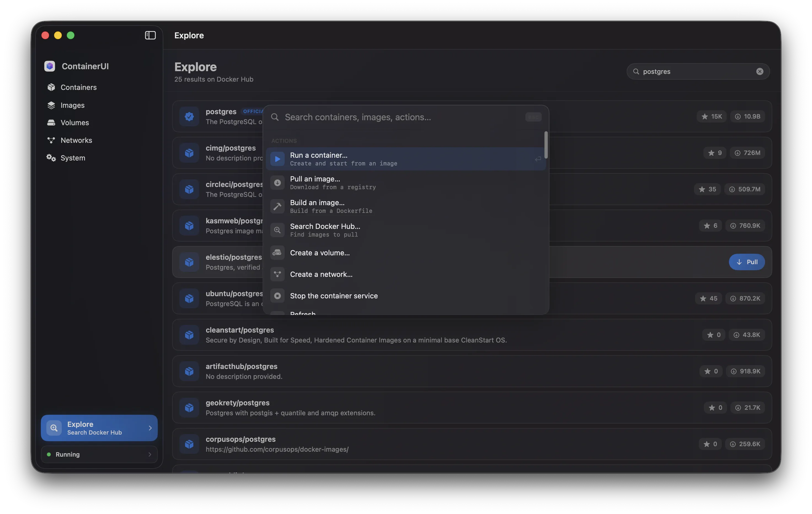This screenshot has height=514, width=812.
Task: Open the artifacthub/postgres result
Action: (472, 371)
